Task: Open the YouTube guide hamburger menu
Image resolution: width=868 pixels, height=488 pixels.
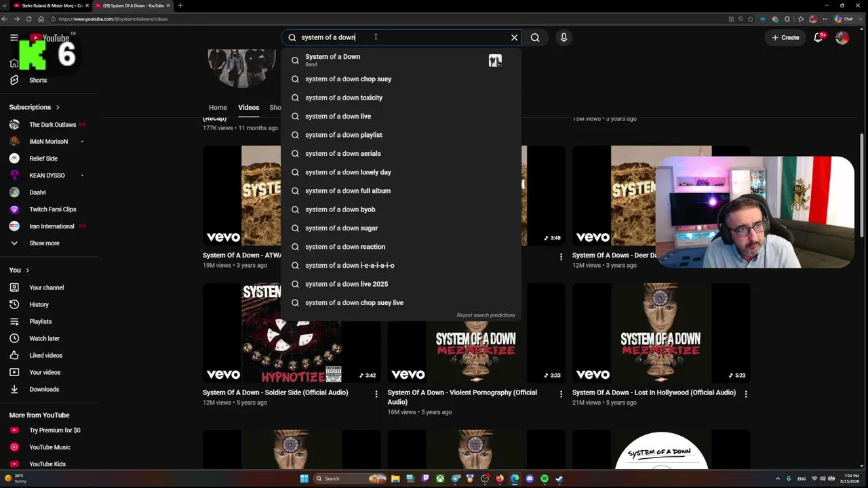Action: pos(14,37)
